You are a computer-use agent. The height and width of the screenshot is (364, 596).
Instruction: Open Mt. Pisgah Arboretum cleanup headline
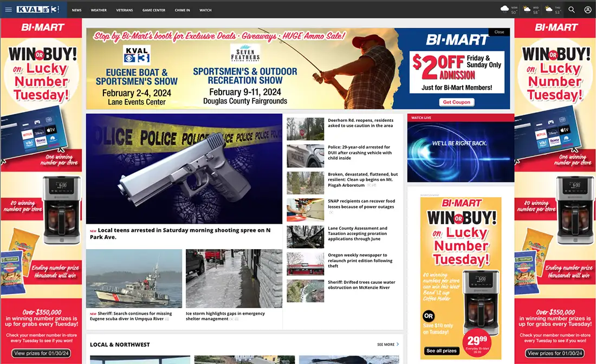pyautogui.click(x=362, y=180)
